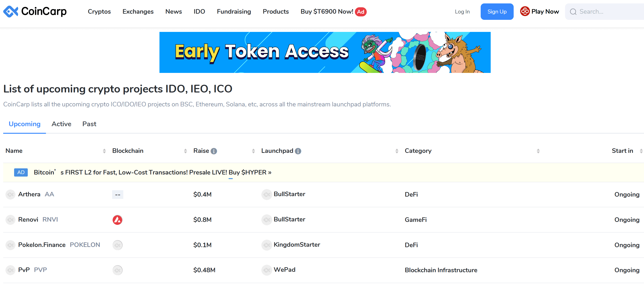
Task: Click the RNVI ticker text
Action: point(50,220)
